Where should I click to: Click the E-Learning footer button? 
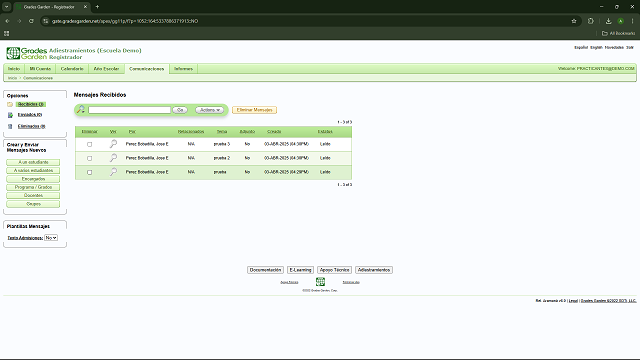tap(300, 270)
